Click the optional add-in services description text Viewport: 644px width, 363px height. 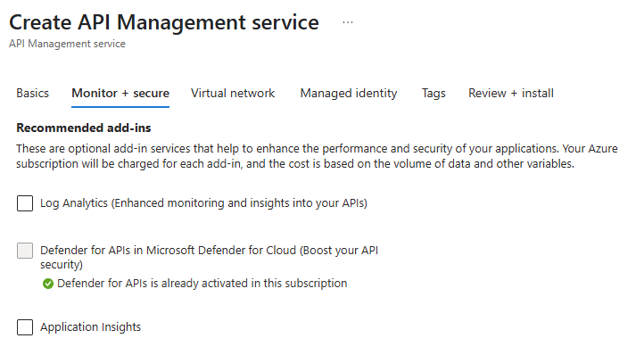tap(268, 148)
